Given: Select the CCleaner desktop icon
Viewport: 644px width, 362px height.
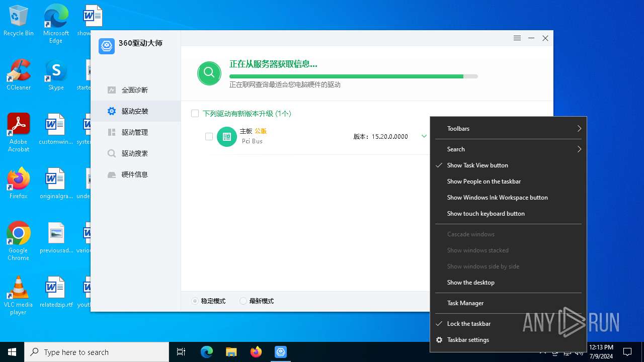Looking at the screenshot, I should (19, 75).
